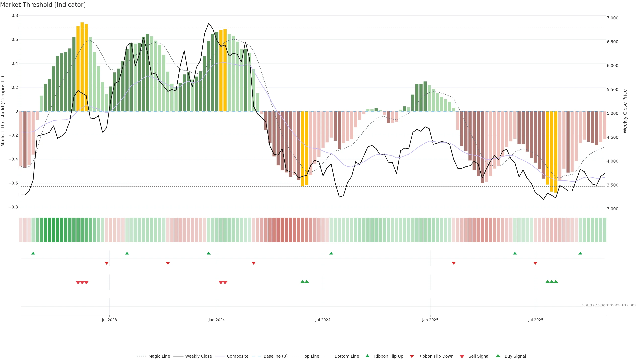Click the last ribbon flip up marker
Screen dimensions: 644x362
tap(580, 253)
